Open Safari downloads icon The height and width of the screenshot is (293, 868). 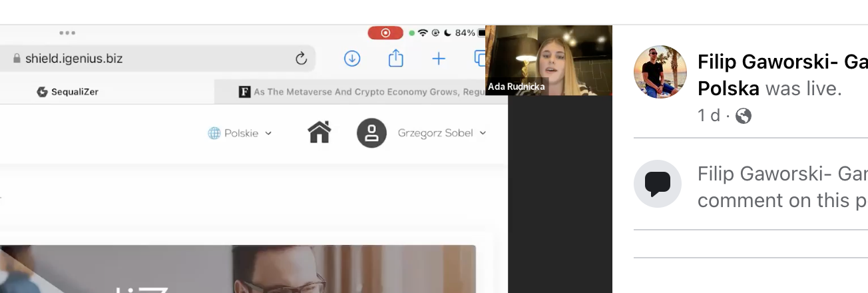(352, 59)
